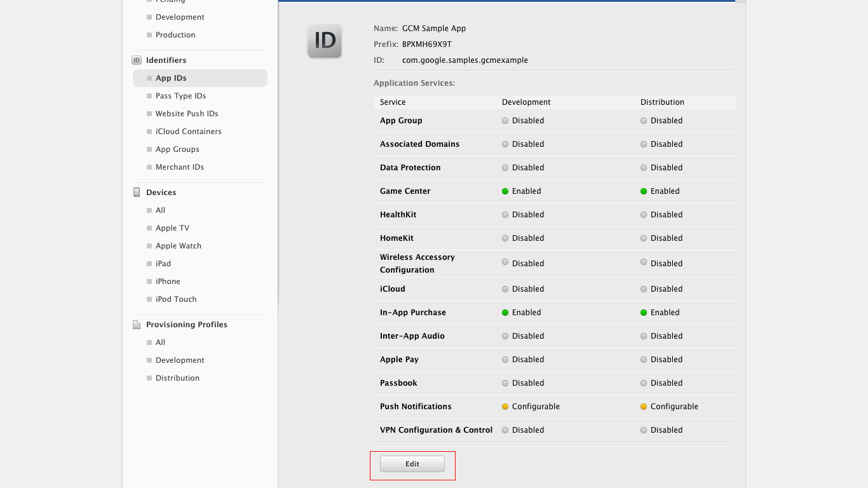Click Application Services heading
This screenshot has width=868, height=488.
(x=414, y=83)
